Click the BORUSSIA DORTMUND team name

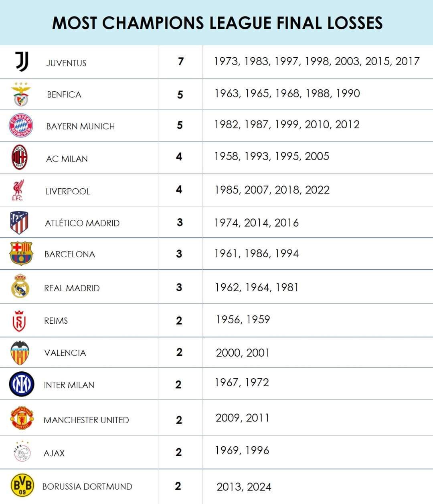point(87,487)
